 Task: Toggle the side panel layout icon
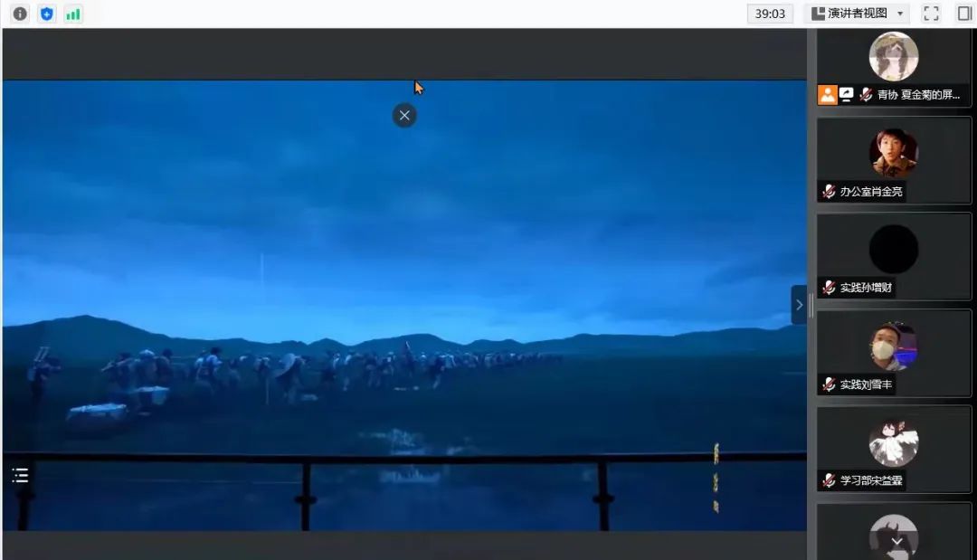pos(964,14)
